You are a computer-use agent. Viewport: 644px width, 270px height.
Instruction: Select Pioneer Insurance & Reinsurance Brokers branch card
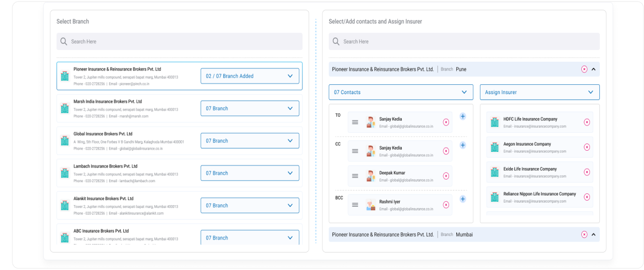180,76
